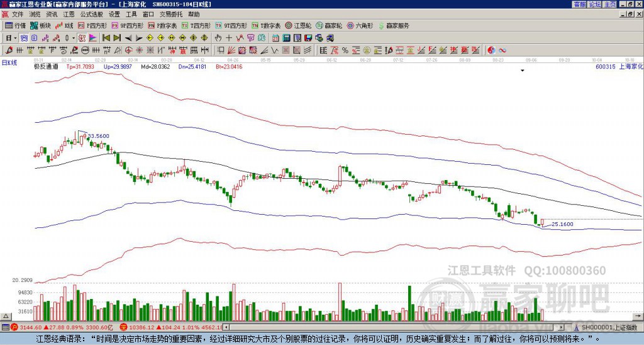Select the circle-with-lines drawing tool

pos(86,50)
